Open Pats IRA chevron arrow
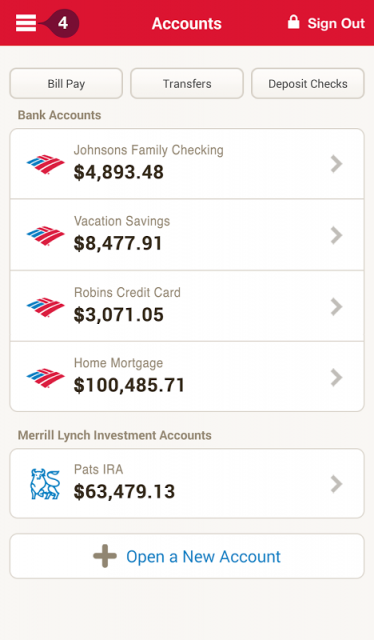Screen dimensions: 374x640 336,484
